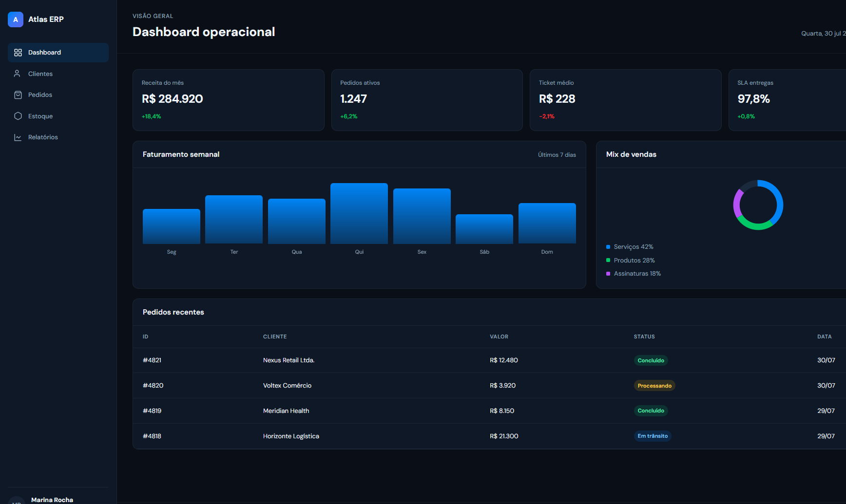846x504 pixels.
Task: Go to the Clientes section
Action: pyautogui.click(x=58, y=74)
